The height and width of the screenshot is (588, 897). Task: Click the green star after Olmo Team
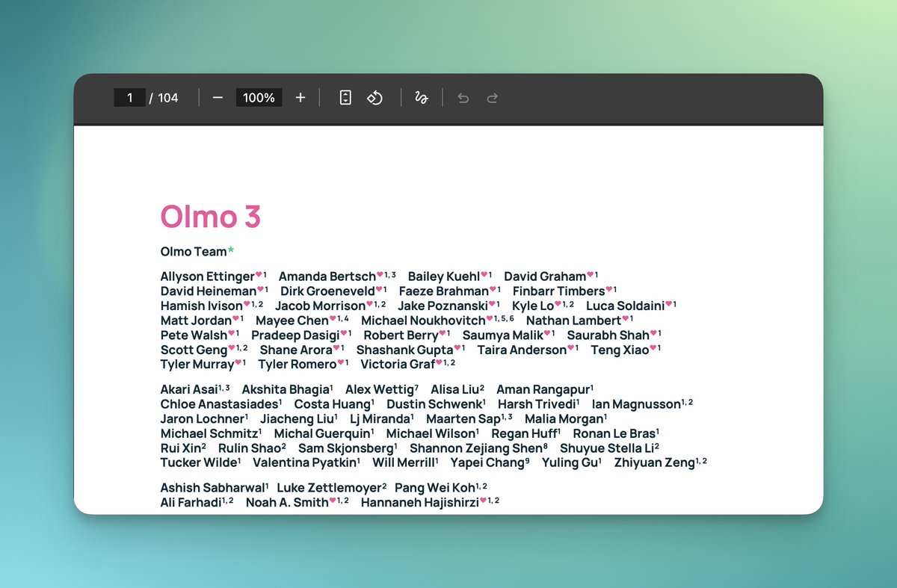point(231,250)
